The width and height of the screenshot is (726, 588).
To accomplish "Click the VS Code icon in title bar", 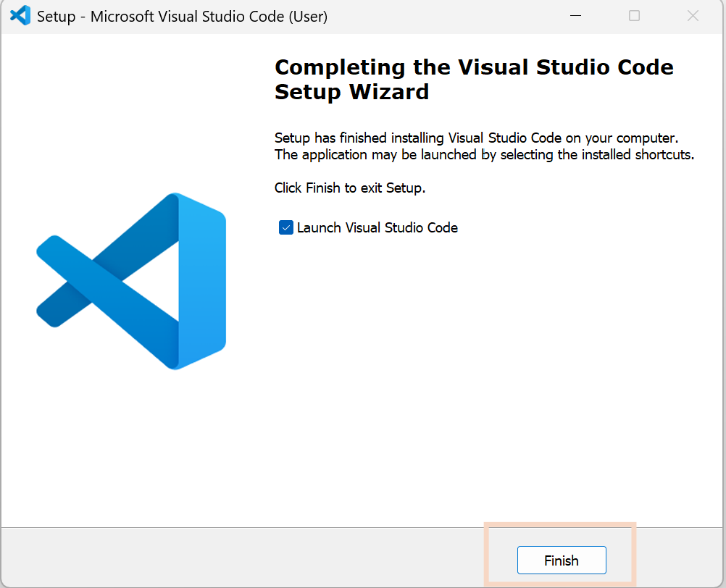I will click(20, 16).
